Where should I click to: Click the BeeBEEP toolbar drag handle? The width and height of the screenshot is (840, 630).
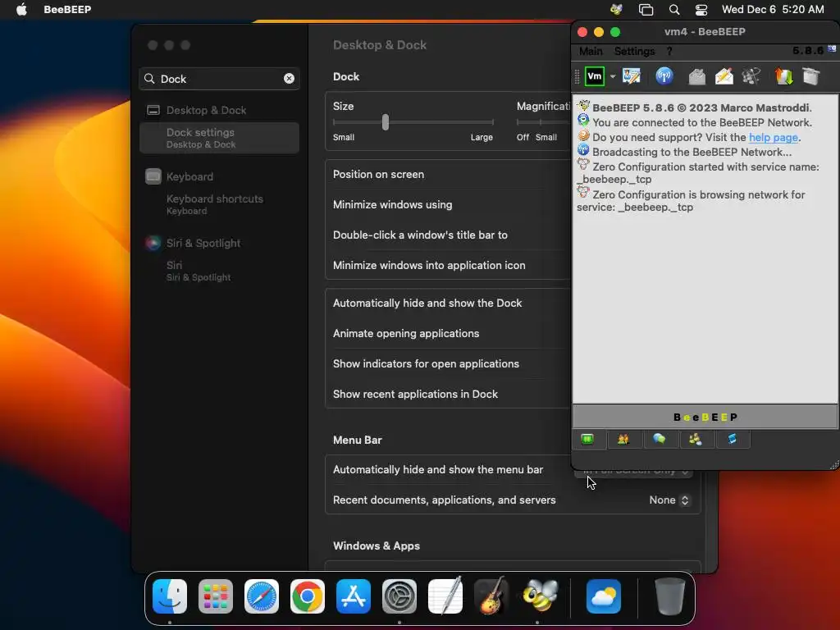click(577, 76)
